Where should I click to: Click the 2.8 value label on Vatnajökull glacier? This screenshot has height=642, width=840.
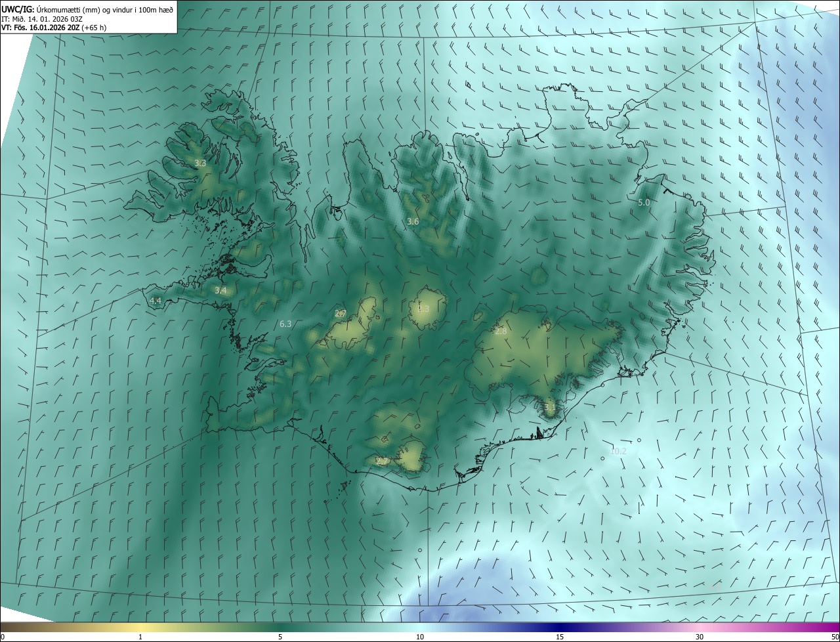point(501,332)
